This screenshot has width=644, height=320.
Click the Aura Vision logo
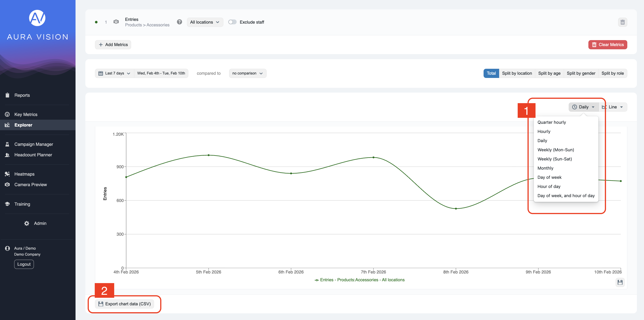37,18
